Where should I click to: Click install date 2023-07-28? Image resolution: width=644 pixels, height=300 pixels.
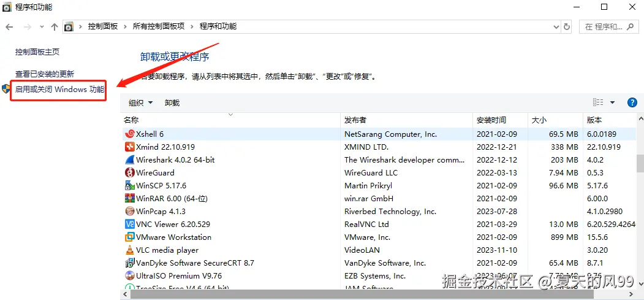tap(496, 211)
